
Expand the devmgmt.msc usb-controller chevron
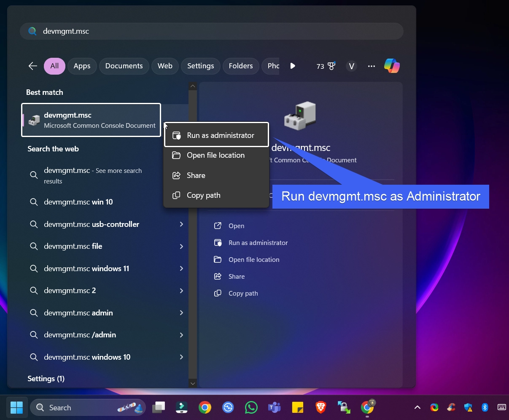(181, 224)
